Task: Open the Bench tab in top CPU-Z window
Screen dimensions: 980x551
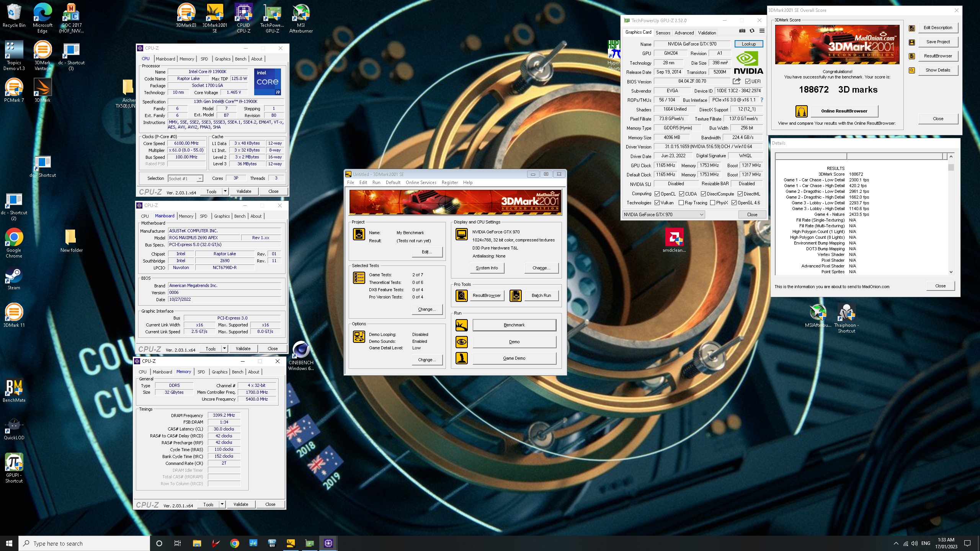Action: 241,59
